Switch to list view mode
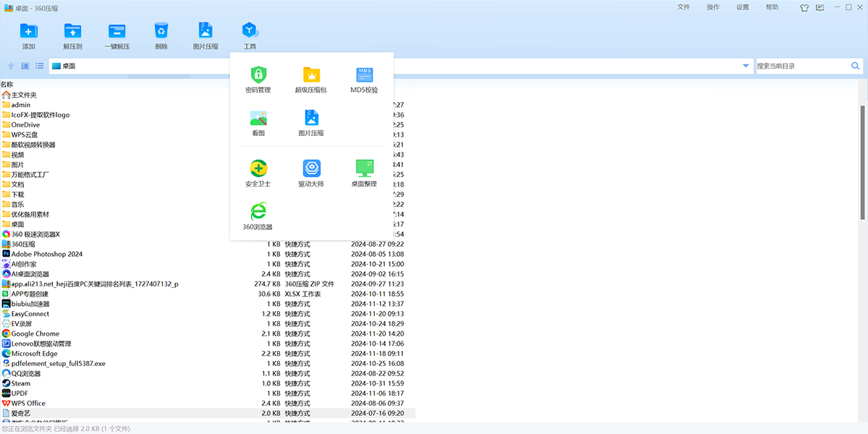This screenshot has width=868, height=434. point(40,66)
